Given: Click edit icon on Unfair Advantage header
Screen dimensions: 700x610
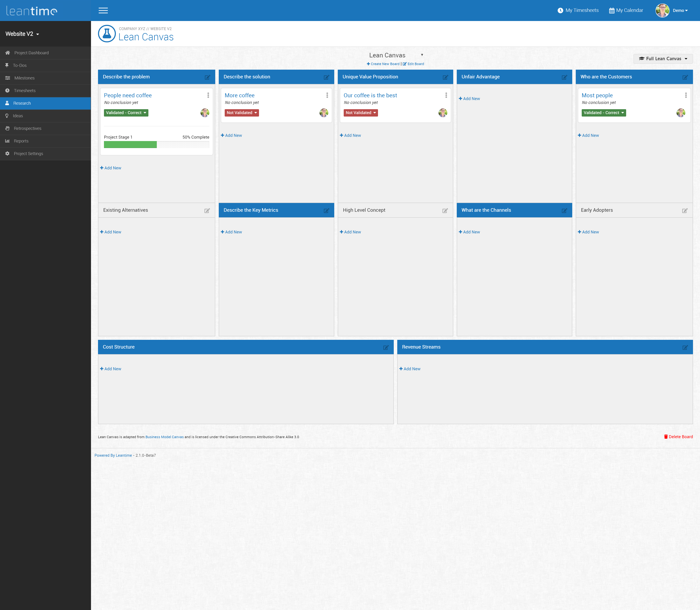Looking at the screenshot, I should [x=564, y=77].
